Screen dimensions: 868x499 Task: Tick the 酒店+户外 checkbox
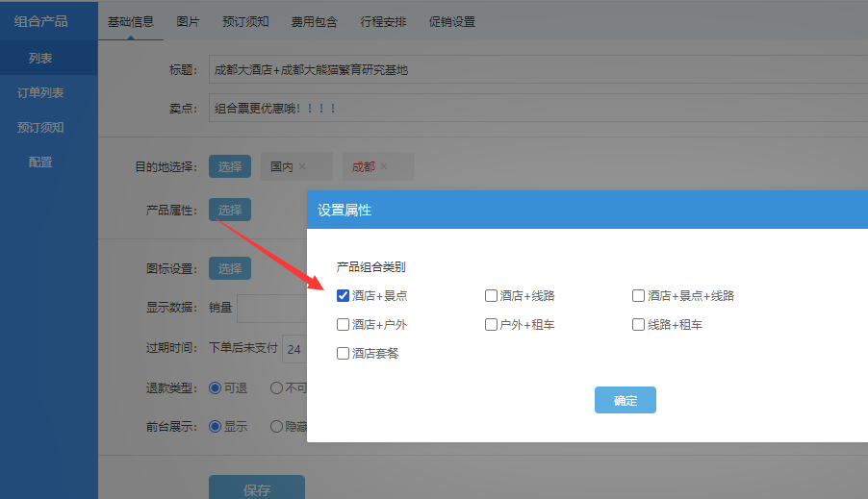344,325
